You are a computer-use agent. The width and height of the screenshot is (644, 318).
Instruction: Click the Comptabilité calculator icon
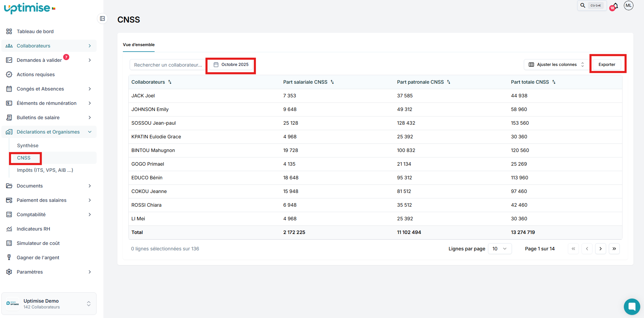click(x=9, y=215)
